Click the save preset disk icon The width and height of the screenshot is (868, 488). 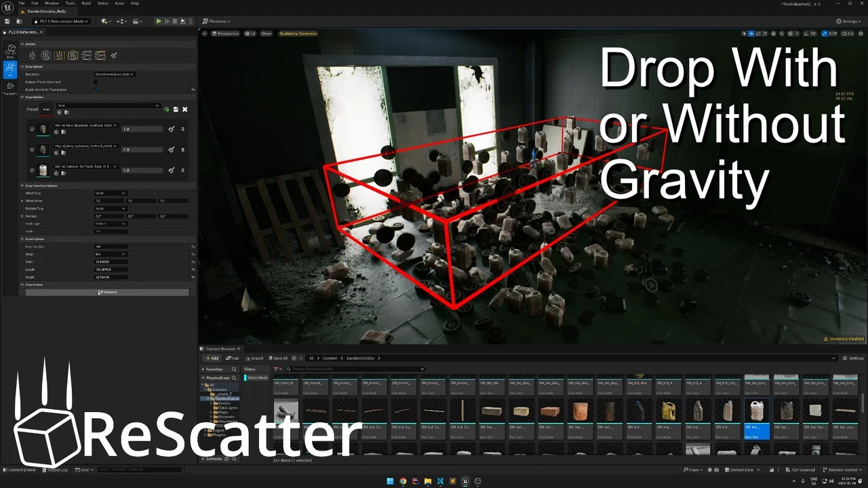coord(176,109)
